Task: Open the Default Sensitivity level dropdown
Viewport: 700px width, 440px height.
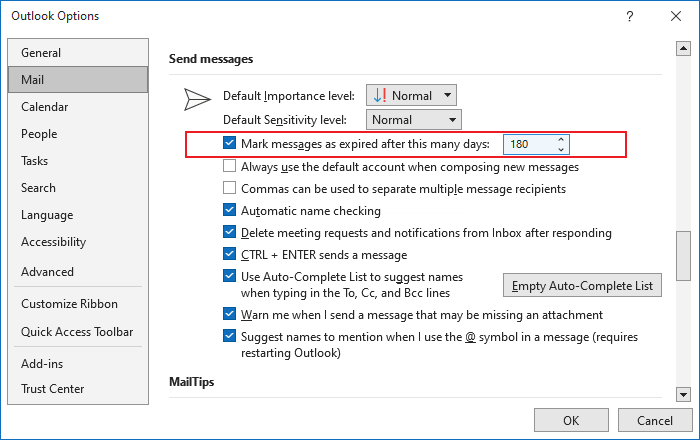Action: point(414,120)
